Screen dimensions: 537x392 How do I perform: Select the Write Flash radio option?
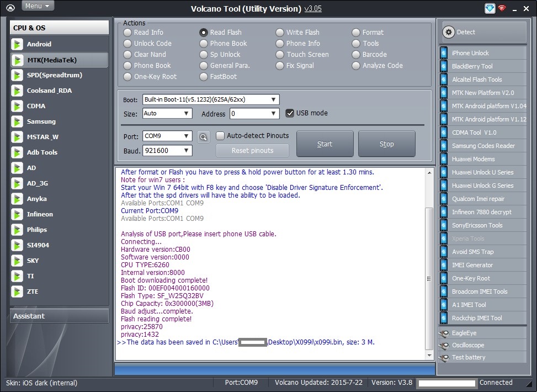[x=280, y=33]
